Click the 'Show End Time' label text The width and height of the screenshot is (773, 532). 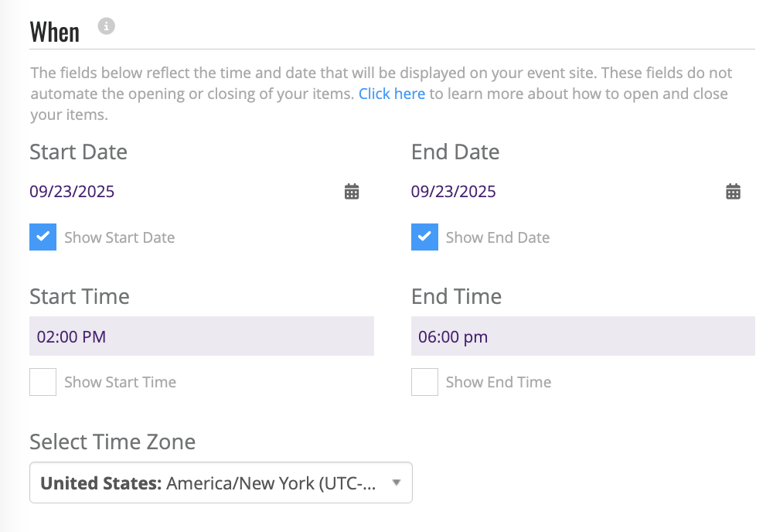click(499, 382)
